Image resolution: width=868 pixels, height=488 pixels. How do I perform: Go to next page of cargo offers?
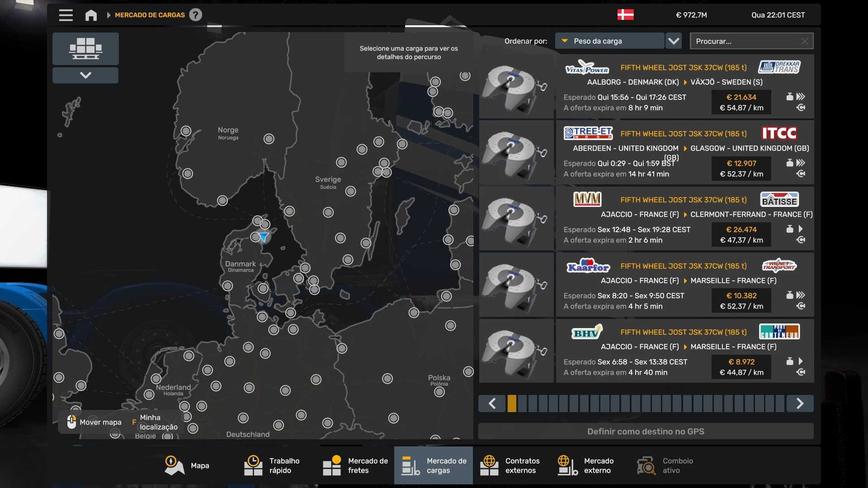coord(800,404)
